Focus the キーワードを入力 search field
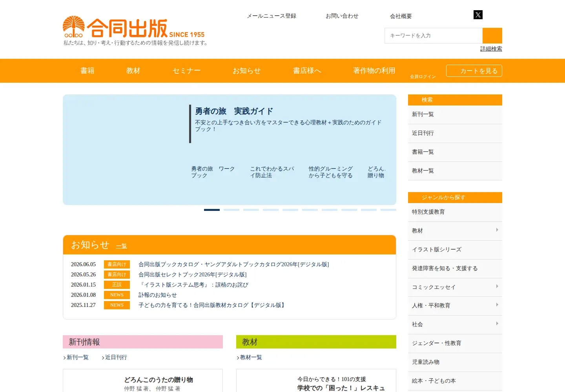 coord(434,36)
